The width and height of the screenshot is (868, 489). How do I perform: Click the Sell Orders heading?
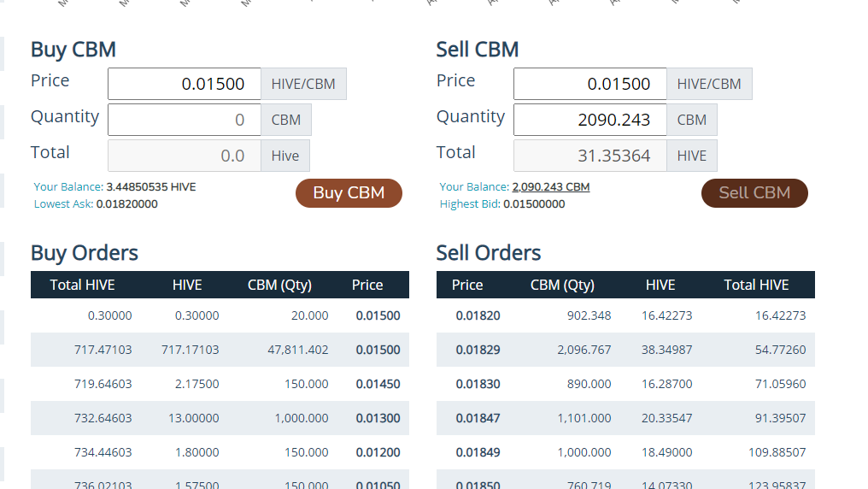[x=489, y=253]
